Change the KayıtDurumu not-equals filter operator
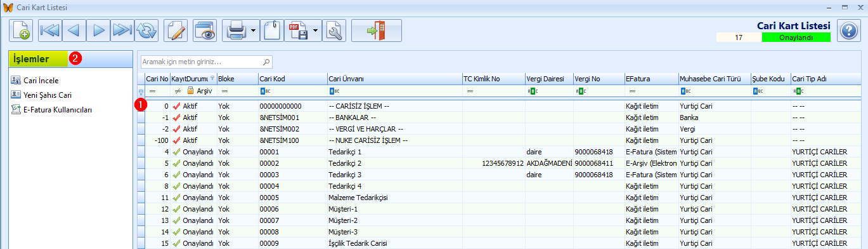 click(x=178, y=91)
